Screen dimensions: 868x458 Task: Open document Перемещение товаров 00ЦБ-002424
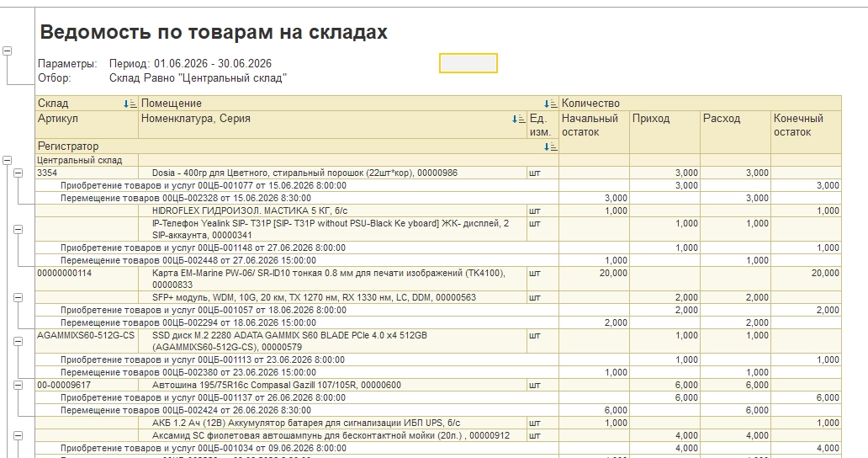[x=185, y=410]
